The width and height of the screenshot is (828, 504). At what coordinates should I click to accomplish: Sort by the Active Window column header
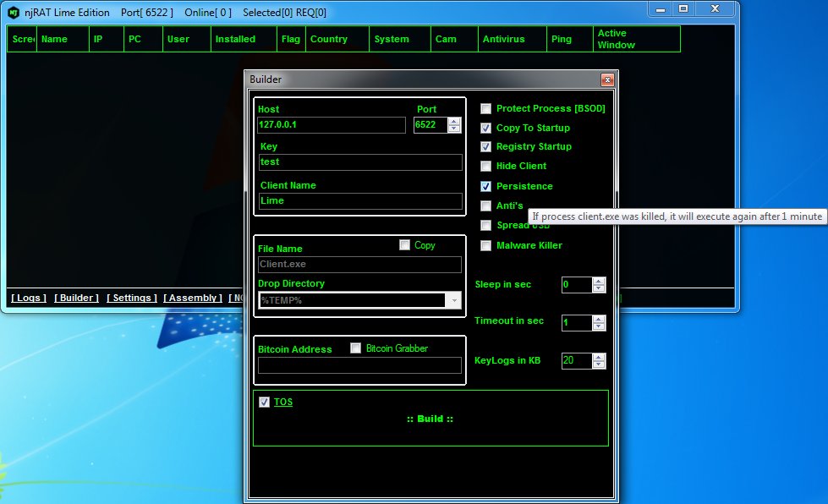637,39
